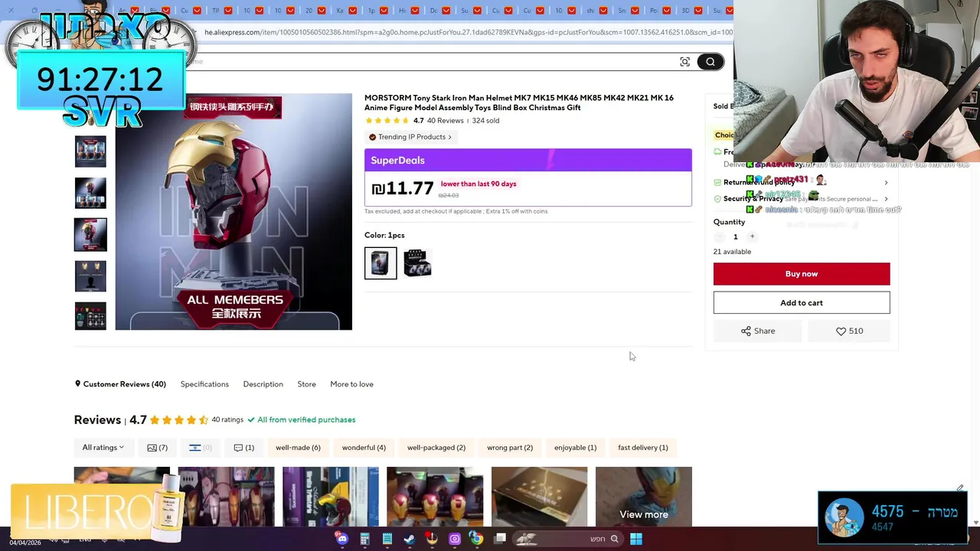Select first color option single helmet
The height and width of the screenshot is (551, 980).
[381, 263]
